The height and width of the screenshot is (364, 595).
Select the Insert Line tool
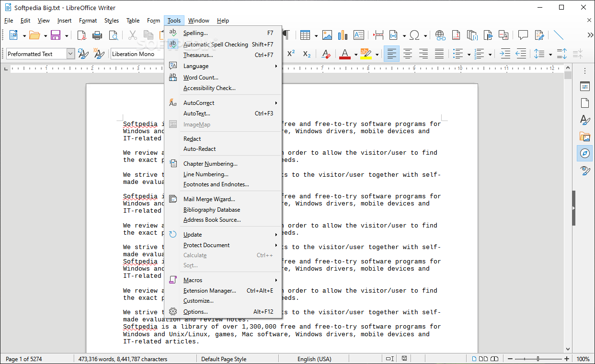[559, 35]
